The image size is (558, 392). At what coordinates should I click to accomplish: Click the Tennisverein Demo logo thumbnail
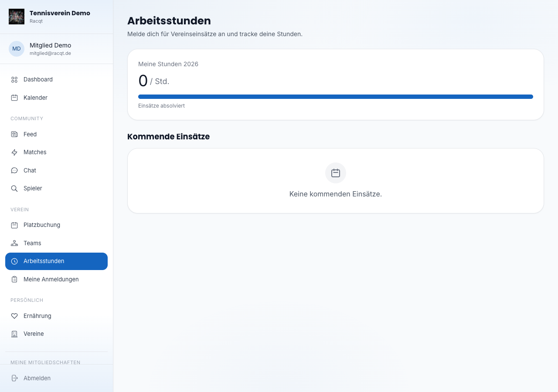(17, 17)
